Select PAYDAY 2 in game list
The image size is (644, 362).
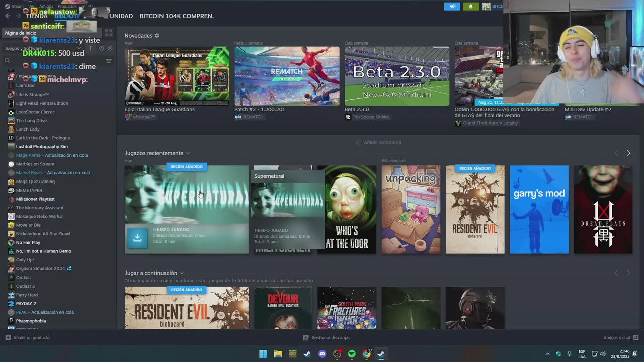26,304
